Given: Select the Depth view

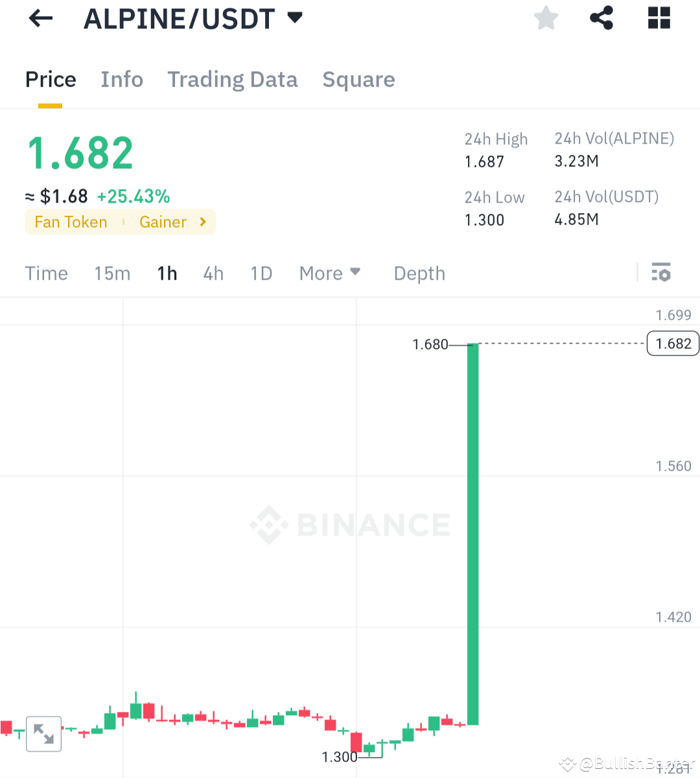Looking at the screenshot, I should [x=419, y=273].
